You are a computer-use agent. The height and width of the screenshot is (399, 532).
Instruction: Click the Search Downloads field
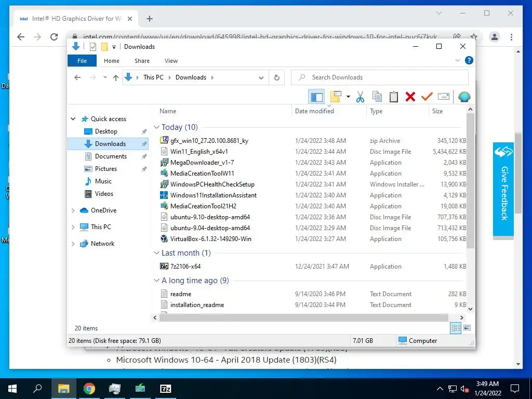(x=380, y=77)
